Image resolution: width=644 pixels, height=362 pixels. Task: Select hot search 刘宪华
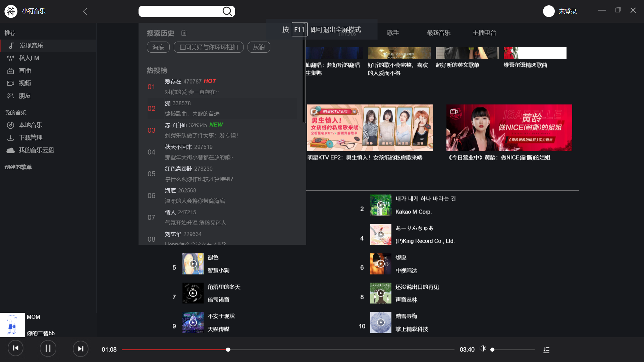click(222, 237)
